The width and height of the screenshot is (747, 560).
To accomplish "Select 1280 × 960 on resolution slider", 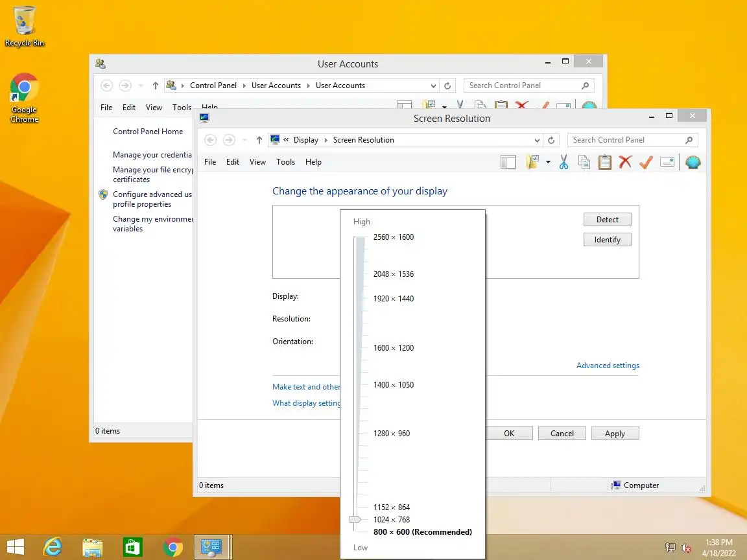I will coord(392,434).
